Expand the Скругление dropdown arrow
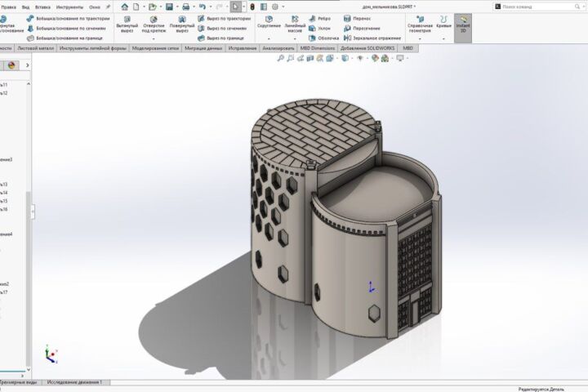The width and height of the screenshot is (588, 392). 269,38
